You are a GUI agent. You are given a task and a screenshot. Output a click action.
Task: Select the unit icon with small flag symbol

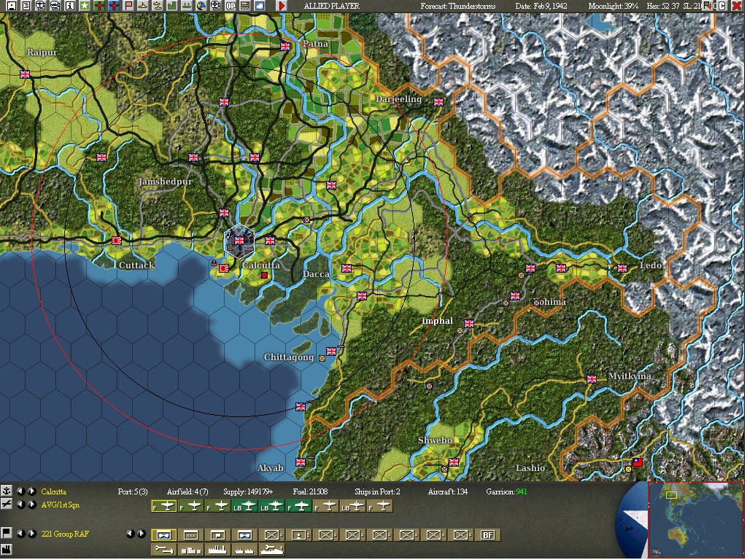(217, 535)
